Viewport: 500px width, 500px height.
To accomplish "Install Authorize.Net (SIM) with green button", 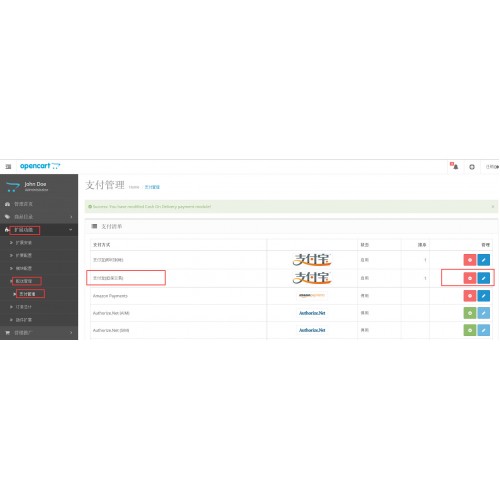I will (x=470, y=330).
